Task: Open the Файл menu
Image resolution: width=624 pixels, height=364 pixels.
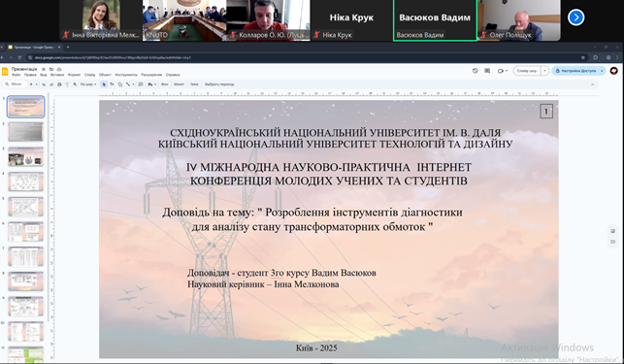Action: pos(16,75)
